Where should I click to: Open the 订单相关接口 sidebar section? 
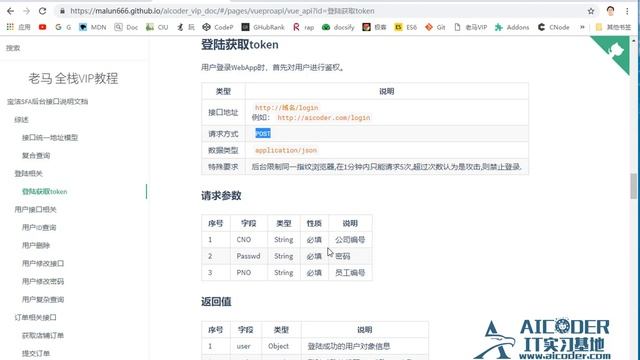35,317
